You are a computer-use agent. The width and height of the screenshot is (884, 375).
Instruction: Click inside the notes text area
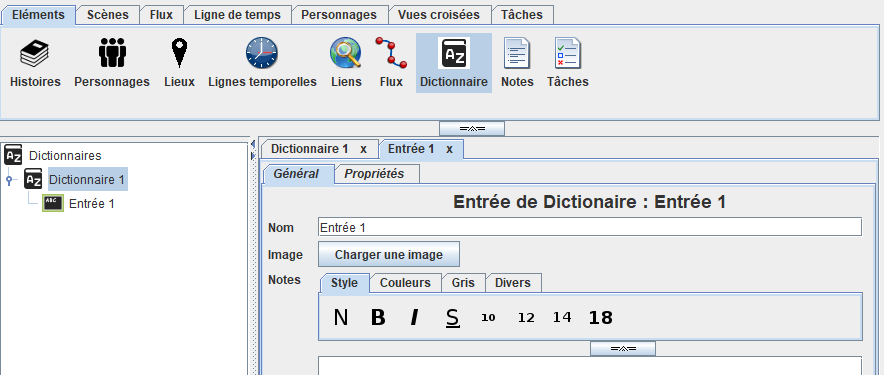590,365
